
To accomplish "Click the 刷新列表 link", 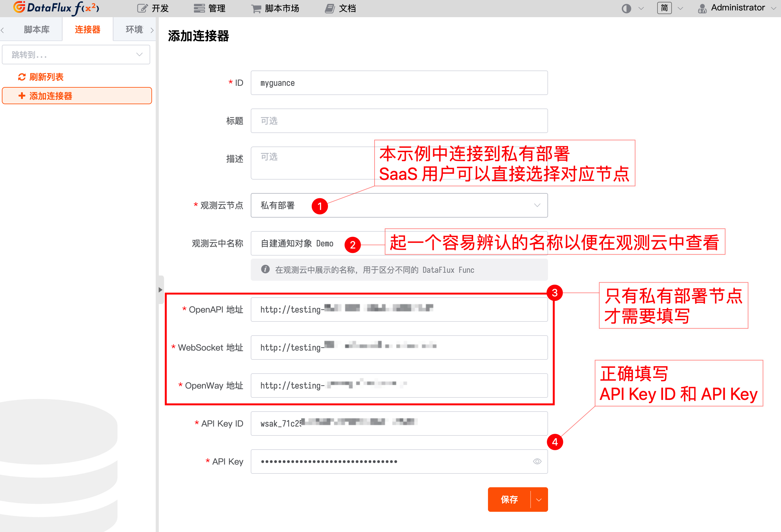I will 46,77.
